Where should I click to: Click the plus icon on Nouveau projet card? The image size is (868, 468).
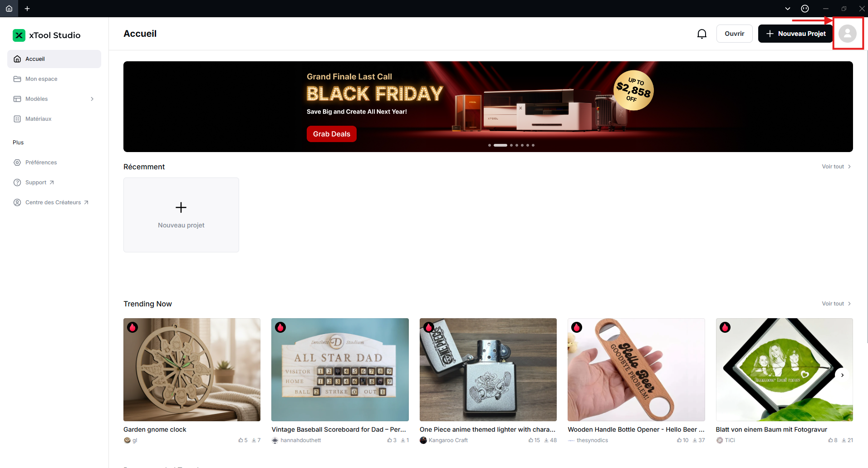tap(181, 207)
